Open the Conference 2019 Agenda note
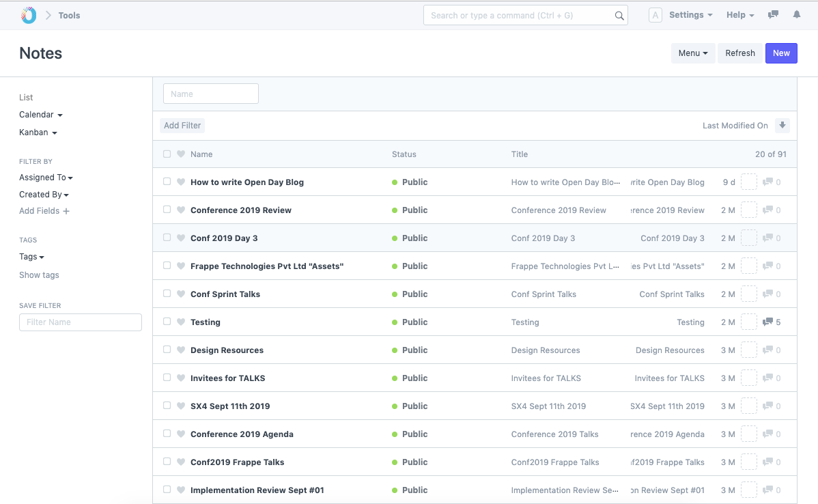818x504 pixels. coord(242,434)
